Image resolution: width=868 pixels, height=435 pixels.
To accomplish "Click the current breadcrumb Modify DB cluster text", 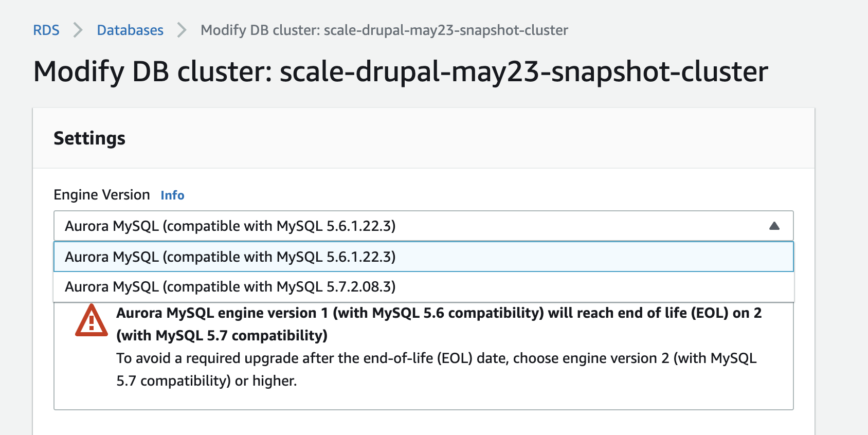I will pyautogui.click(x=384, y=30).
